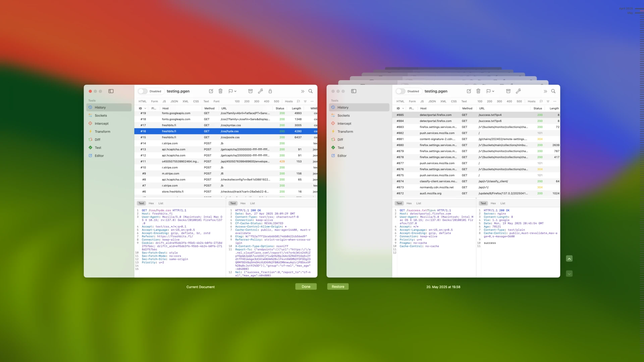Toggle the Disabled switch in the restored version window
Screen dimensions: 644x362
(x=400, y=91)
